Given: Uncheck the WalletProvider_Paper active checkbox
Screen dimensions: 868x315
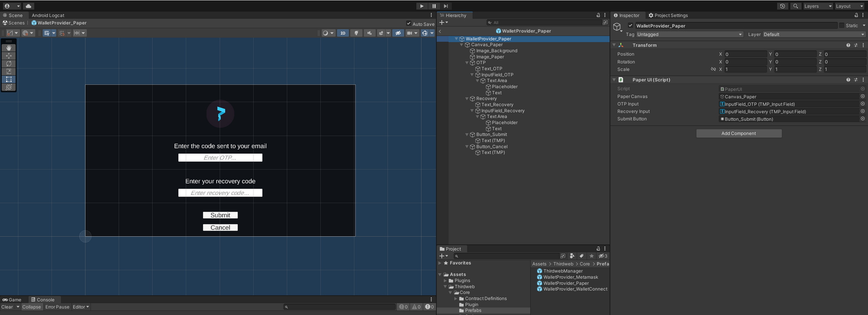Looking at the screenshot, I should [x=630, y=26].
